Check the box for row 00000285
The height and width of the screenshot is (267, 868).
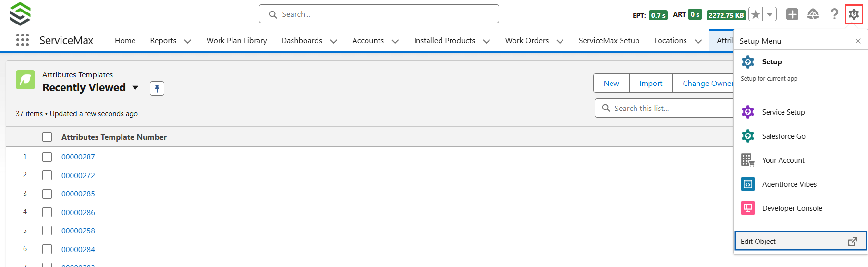pyautogui.click(x=47, y=194)
